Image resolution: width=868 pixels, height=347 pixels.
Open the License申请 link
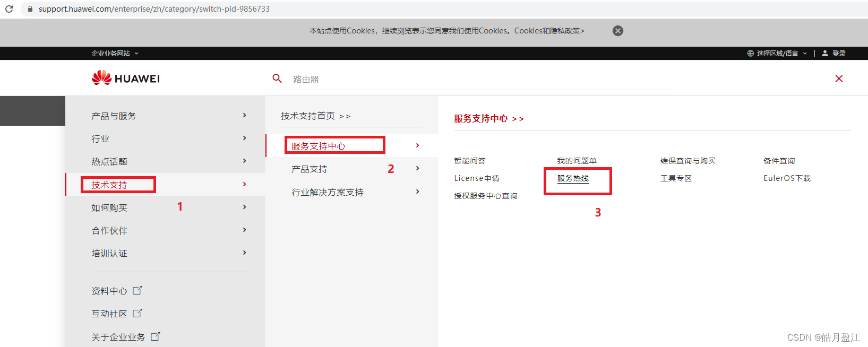477,178
